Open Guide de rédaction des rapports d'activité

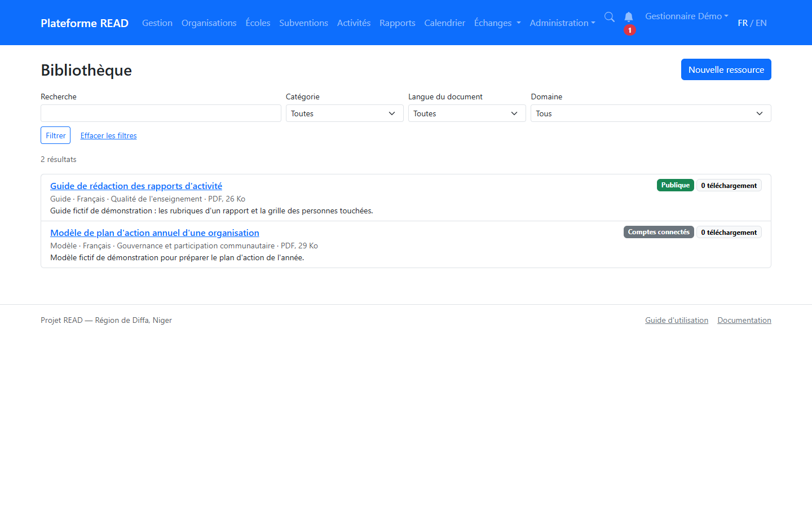coord(136,186)
